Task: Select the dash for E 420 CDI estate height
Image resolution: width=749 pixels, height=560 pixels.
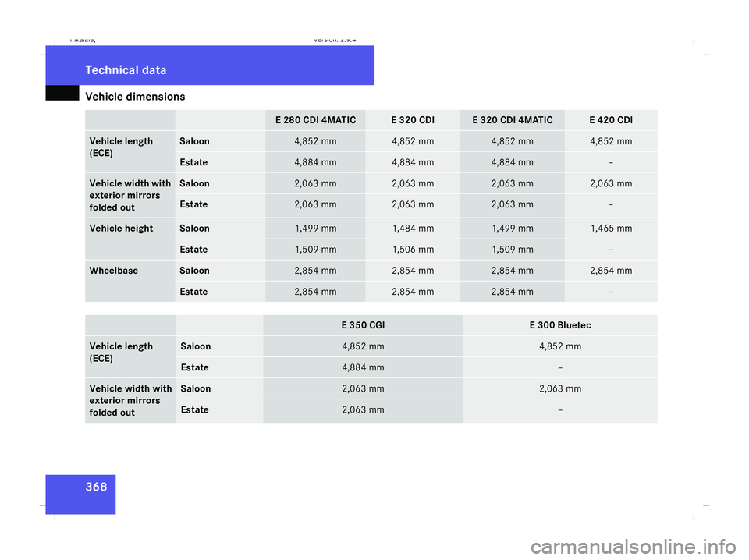Action: click(611, 250)
